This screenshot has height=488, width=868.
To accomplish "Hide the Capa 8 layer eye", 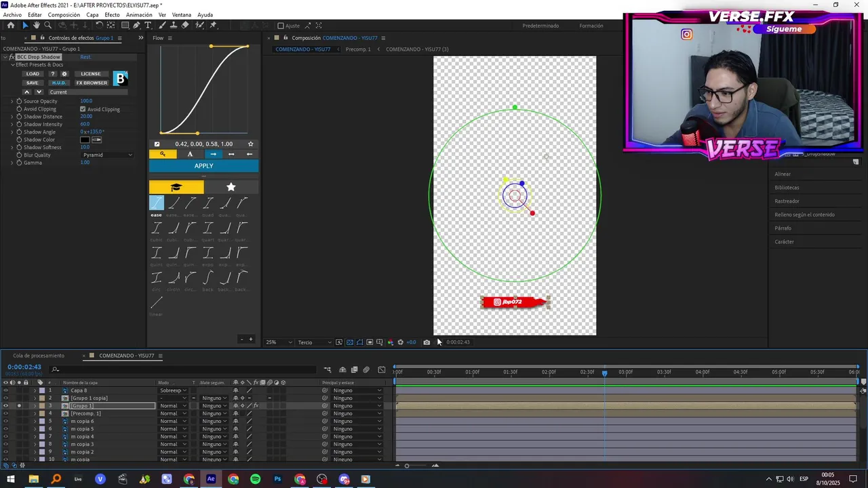I will pyautogui.click(x=5, y=390).
